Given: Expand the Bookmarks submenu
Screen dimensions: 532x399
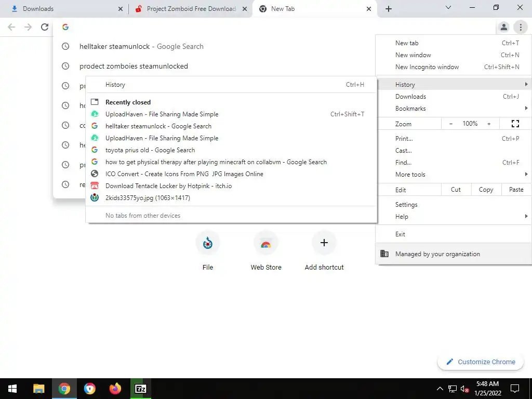Looking at the screenshot, I should point(454,108).
